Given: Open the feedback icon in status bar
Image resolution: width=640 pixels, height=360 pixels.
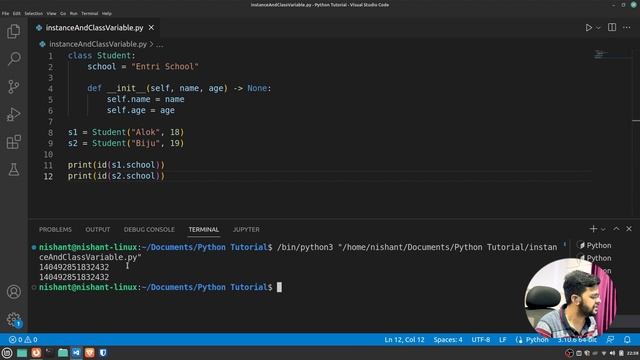Looking at the screenshot, I should coord(610,340).
